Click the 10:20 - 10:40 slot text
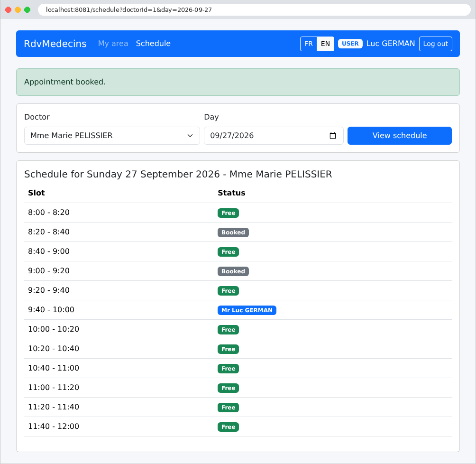This screenshot has width=476, height=464. (54, 349)
